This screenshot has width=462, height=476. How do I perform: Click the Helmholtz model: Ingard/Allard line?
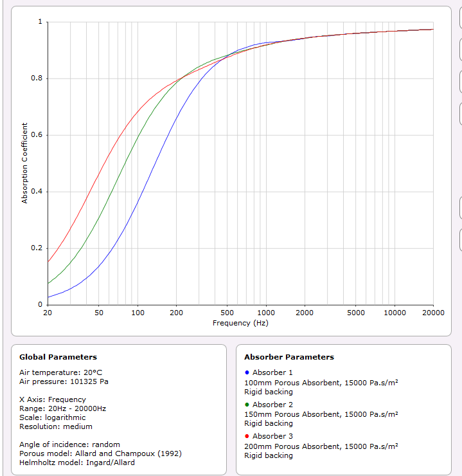[76, 462]
